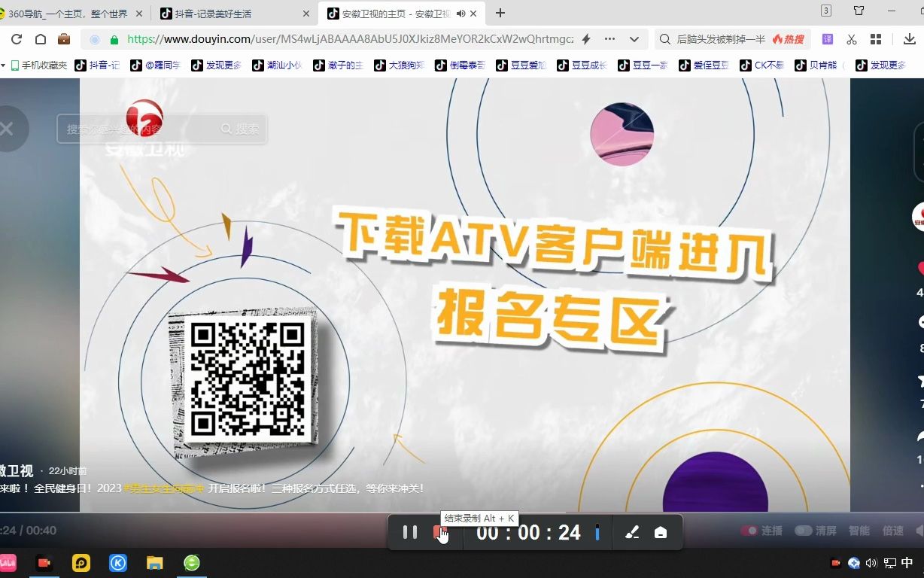Open the recorder's drawing brush tool
This screenshot has height=578, width=924.
[632, 532]
